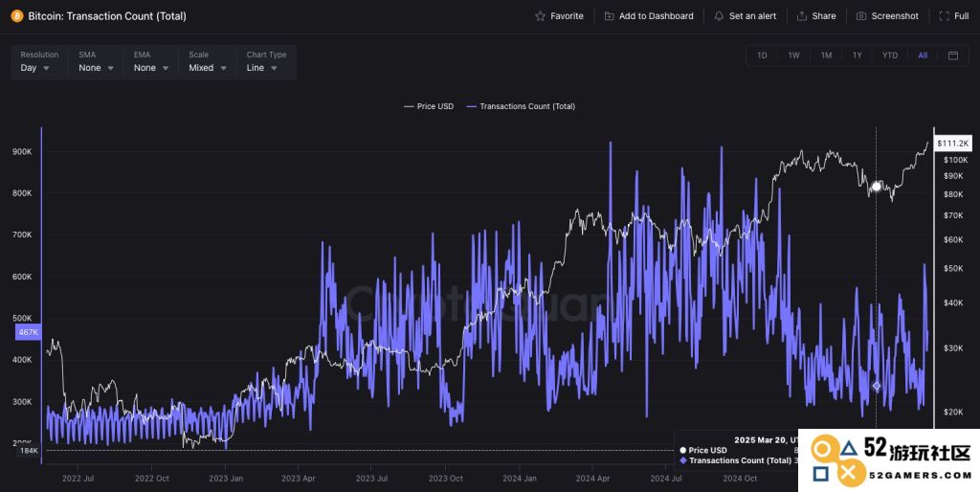
Task: Select the 1D time range
Action: click(762, 56)
